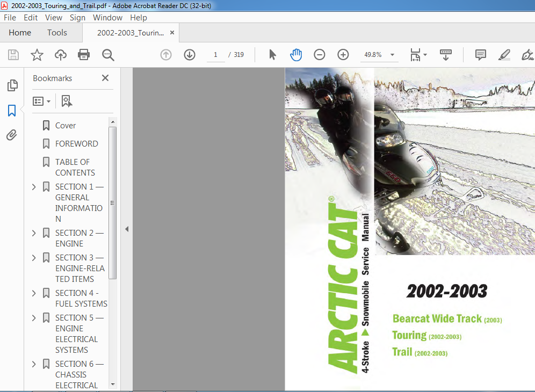535x392 pixels.
Task: Click the find bookmark icon
Action: point(67,101)
